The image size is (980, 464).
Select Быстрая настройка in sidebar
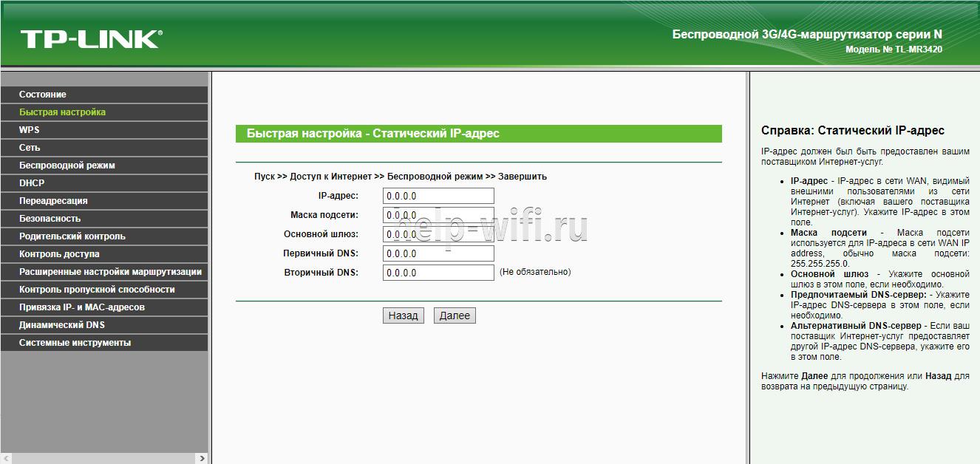tap(104, 112)
